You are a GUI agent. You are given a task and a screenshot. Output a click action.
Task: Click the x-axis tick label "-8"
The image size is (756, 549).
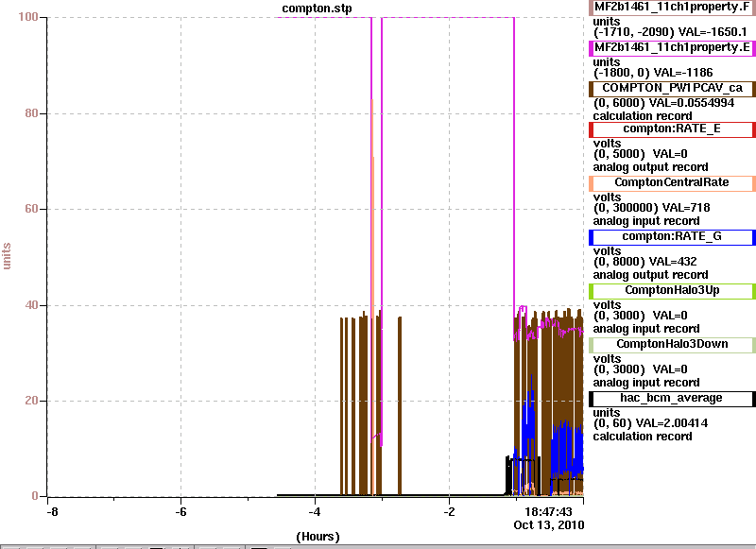click(52, 512)
